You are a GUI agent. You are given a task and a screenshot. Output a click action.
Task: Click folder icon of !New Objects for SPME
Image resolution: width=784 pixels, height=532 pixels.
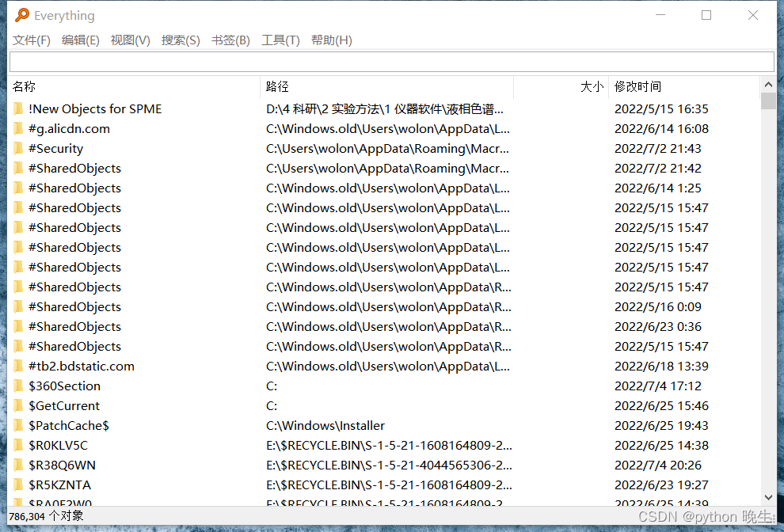[18, 109]
